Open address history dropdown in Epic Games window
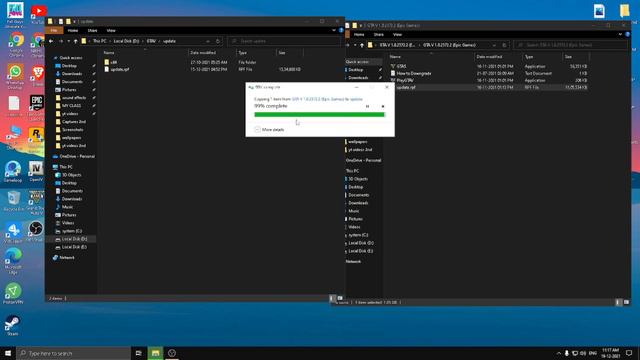Screen dimensions: 640x360 pyautogui.click(x=494, y=45)
